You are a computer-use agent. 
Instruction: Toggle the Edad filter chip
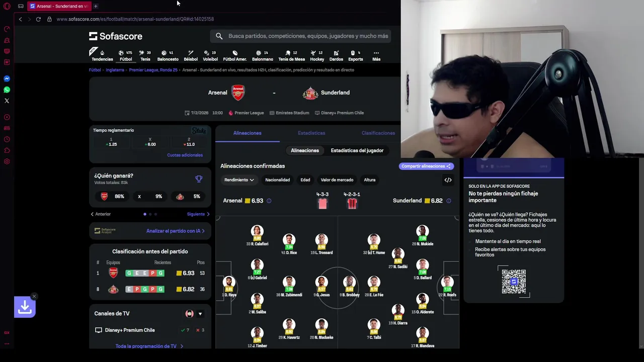[305, 180]
